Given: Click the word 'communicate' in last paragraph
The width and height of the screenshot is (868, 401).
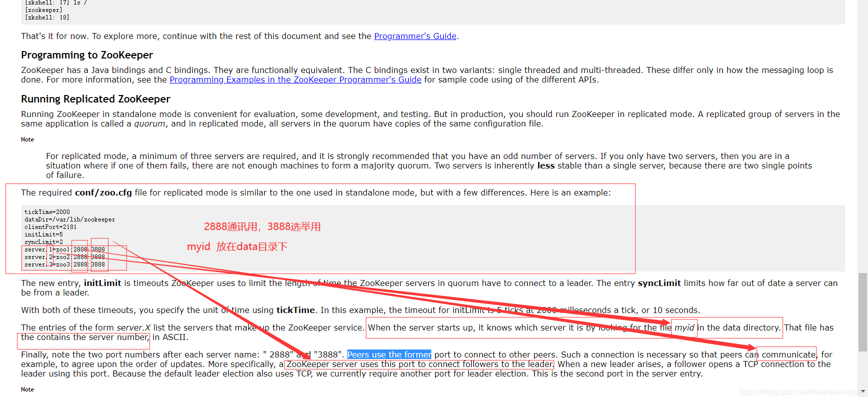Looking at the screenshot, I should click(789, 354).
